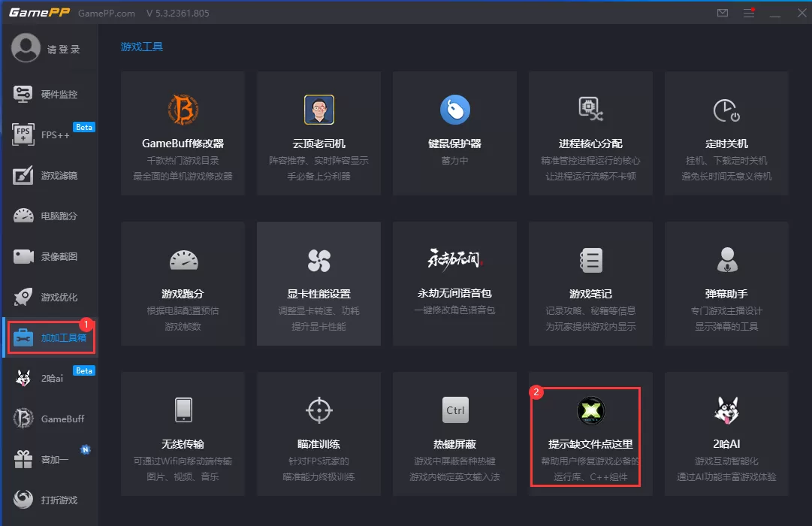The image size is (812, 526).
Task: Open the 录像截图 recording tool
Action: 50,256
